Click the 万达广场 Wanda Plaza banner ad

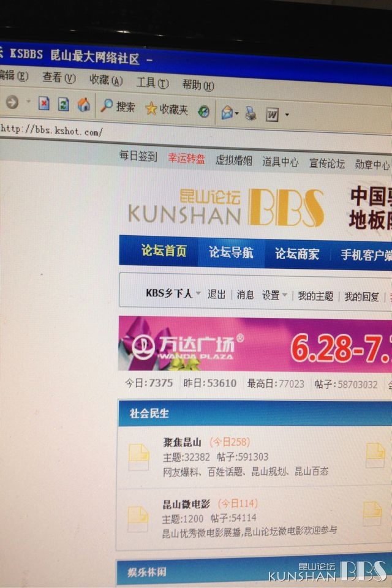tap(255, 344)
